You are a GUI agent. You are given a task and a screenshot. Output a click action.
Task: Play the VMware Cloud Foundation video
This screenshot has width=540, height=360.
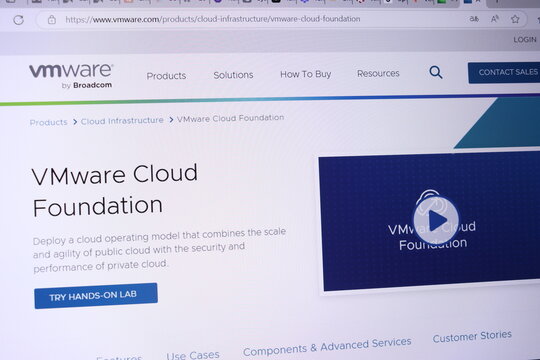(x=436, y=220)
